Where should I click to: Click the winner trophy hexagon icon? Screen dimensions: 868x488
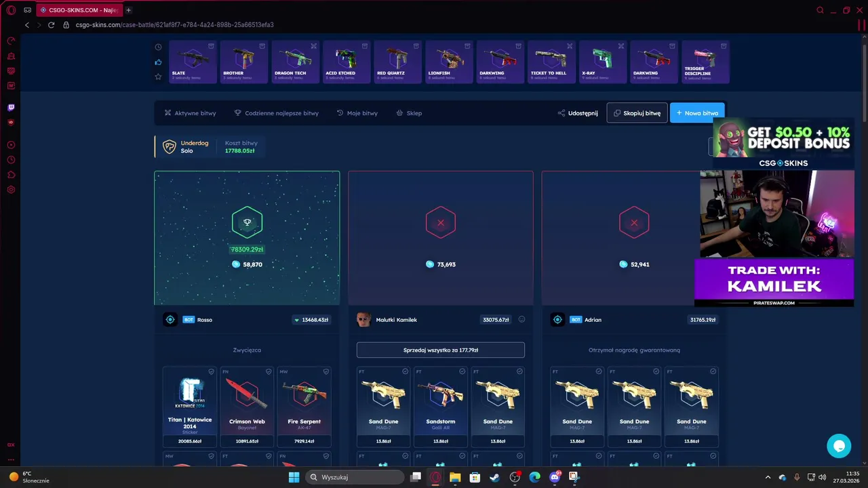pos(247,222)
